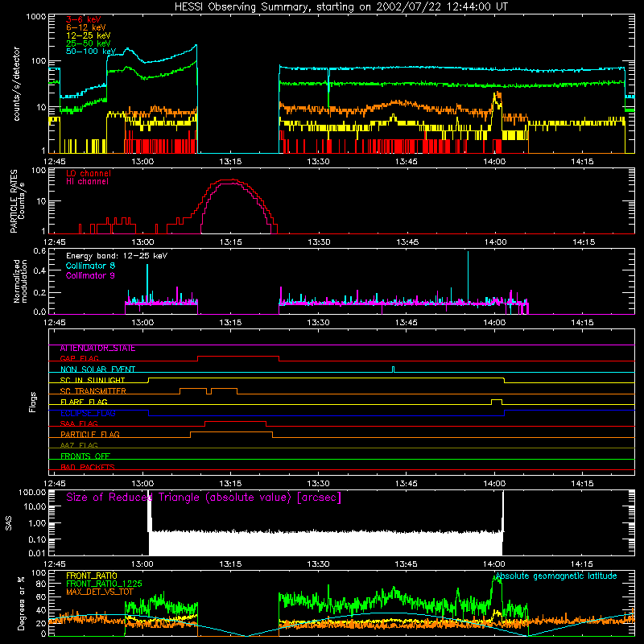644x644 pixels.
Task: Select the green '25-50 keV' legend entry
Action: tap(88, 43)
